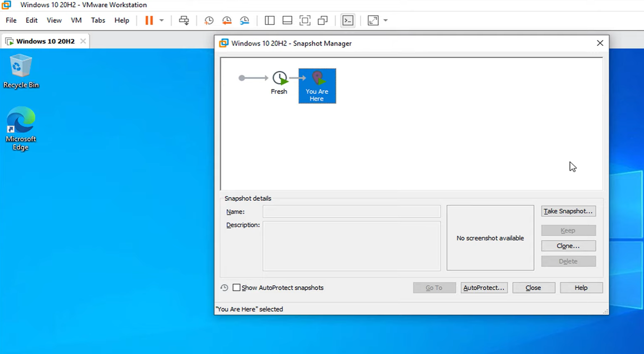Click the Send Ctrl+Alt+Del toolbar icon
This screenshot has width=644, height=354.
[184, 20]
